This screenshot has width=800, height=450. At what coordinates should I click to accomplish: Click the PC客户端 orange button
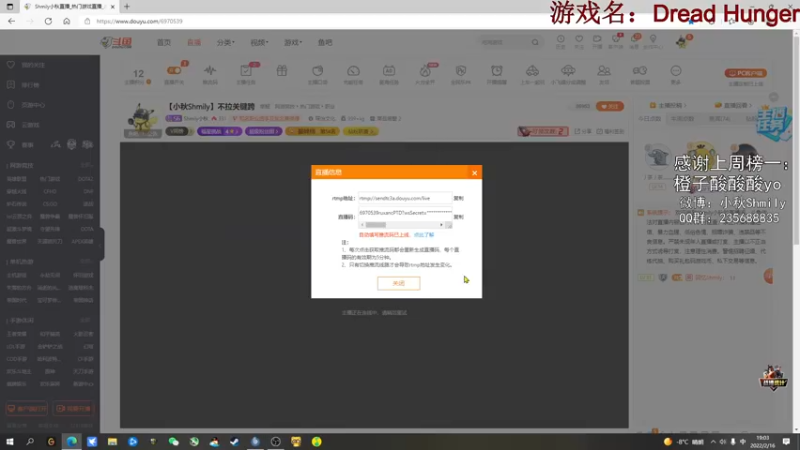[745, 73]
